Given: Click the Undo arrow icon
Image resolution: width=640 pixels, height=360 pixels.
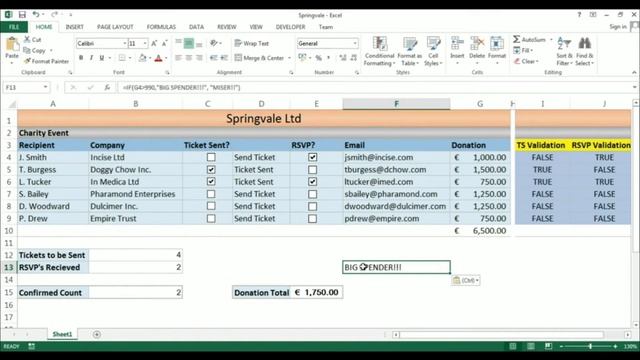Looking at the screenshot, I should coord(36,15).
